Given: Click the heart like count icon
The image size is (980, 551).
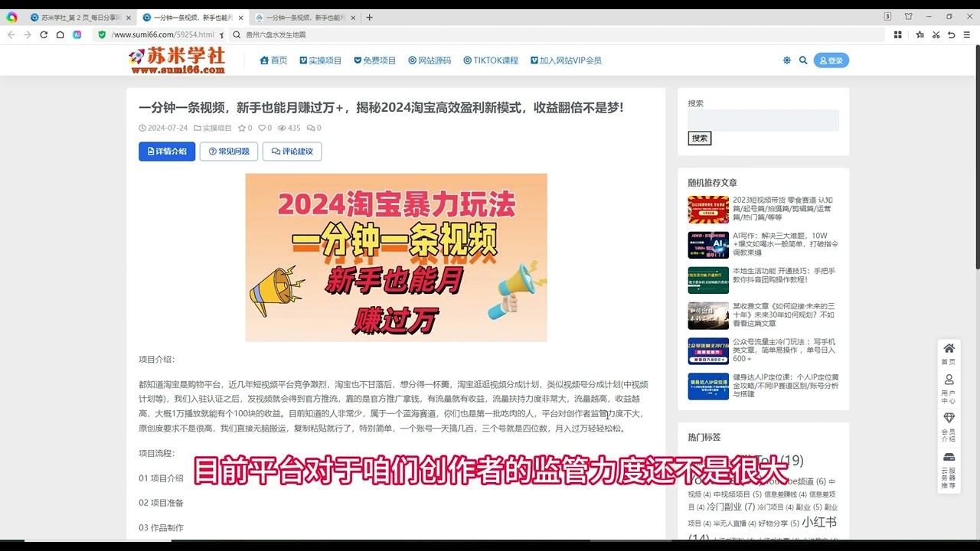Looking at the screenshot, I should (262, 128).
